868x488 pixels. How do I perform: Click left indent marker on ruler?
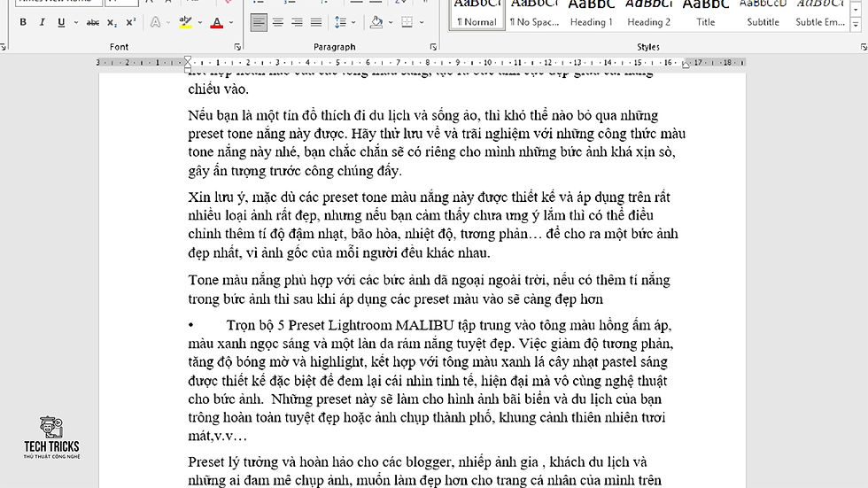tap(188, 64)
